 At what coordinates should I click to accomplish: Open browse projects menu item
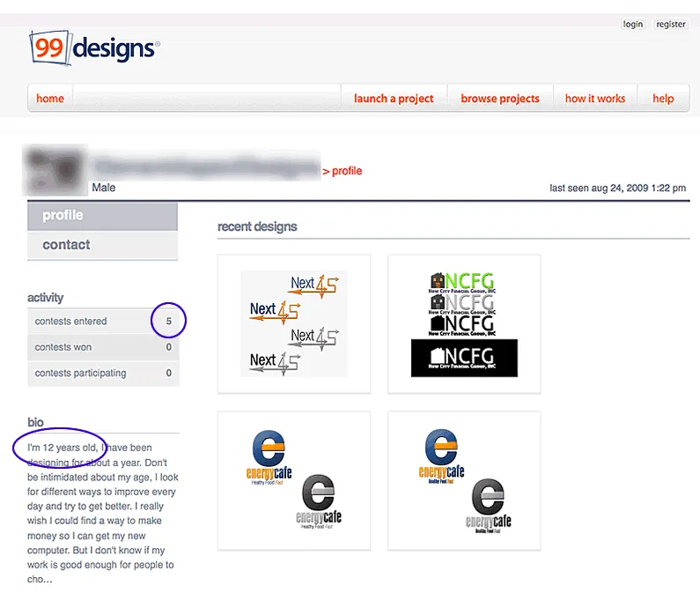500,99
